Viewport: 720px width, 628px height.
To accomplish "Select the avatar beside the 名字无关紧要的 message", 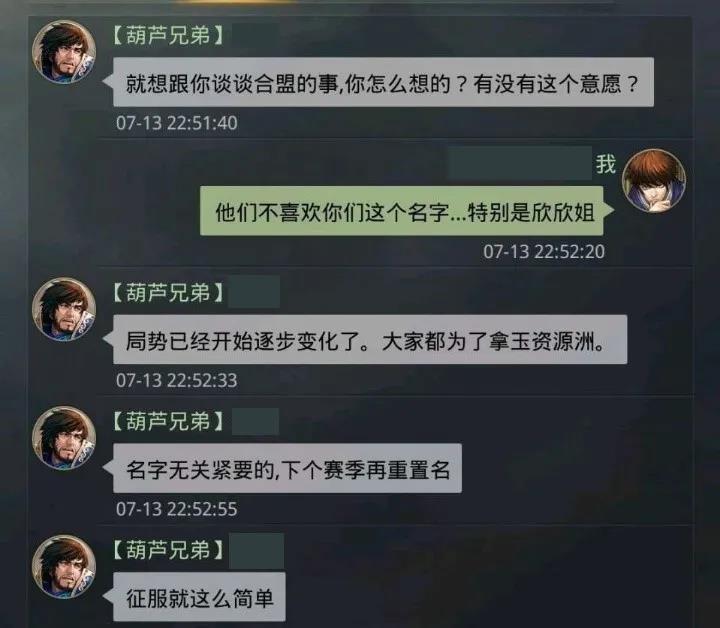I will click(64, 438).
